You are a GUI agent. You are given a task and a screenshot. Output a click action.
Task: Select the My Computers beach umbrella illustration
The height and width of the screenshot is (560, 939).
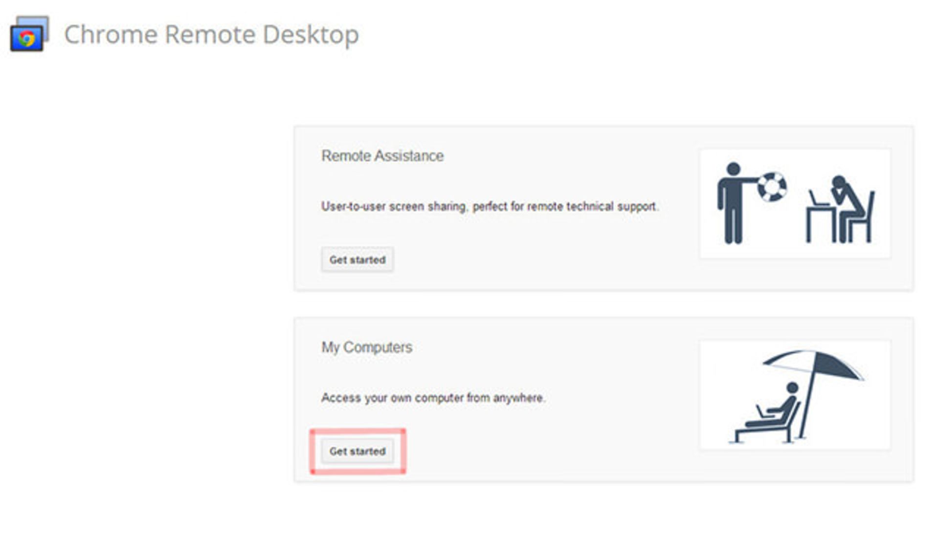coord(795,395)
